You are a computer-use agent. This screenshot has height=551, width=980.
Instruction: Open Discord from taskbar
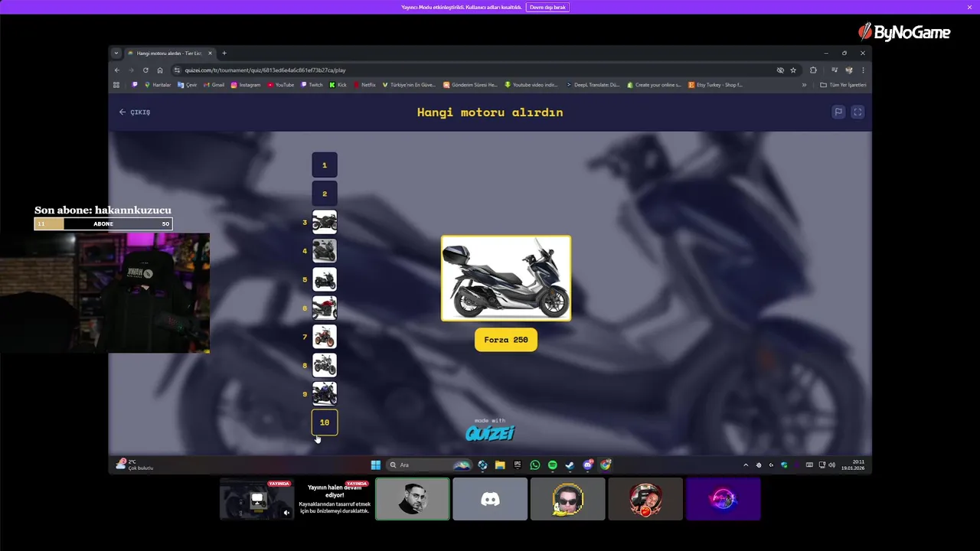[x=588, y=465]
